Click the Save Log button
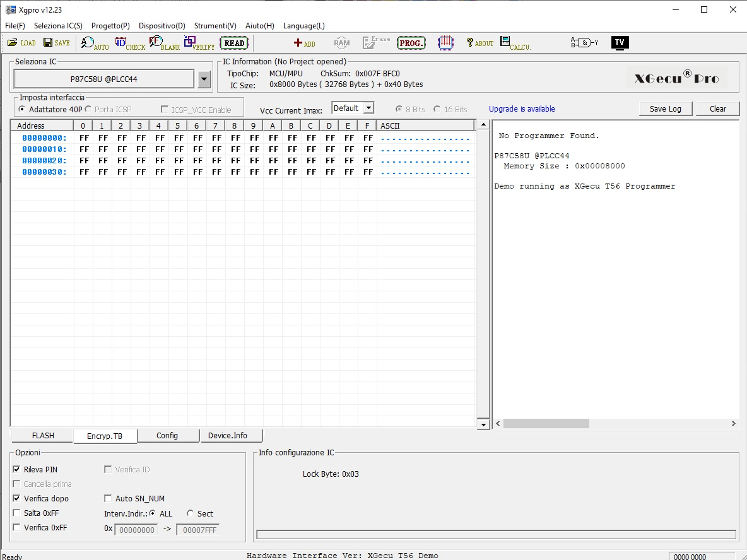 [x=666, y=109]
